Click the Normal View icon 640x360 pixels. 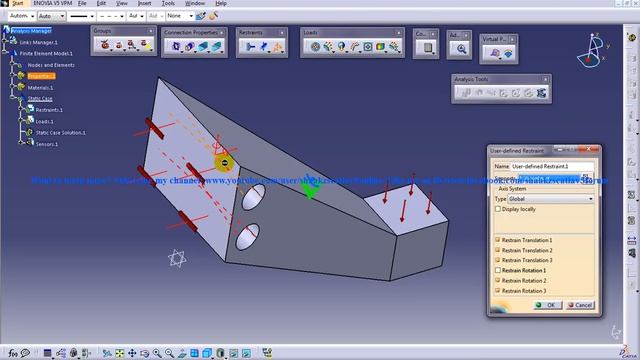(x=182, y=353)
